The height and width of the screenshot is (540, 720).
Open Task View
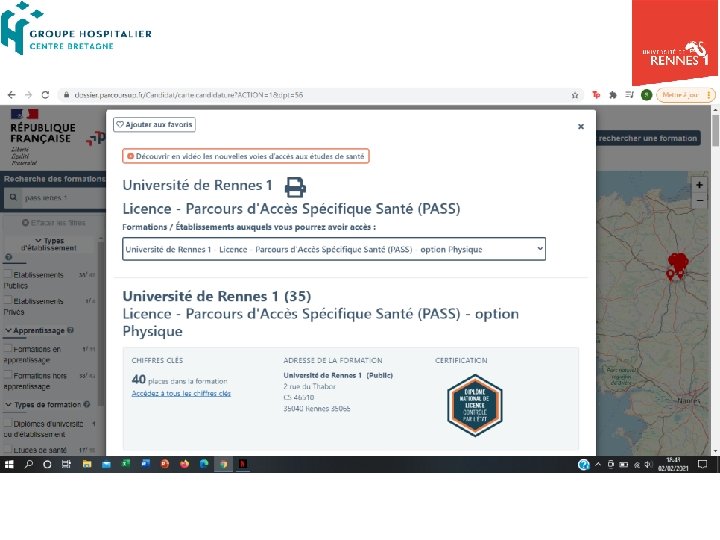pos(67,464)
